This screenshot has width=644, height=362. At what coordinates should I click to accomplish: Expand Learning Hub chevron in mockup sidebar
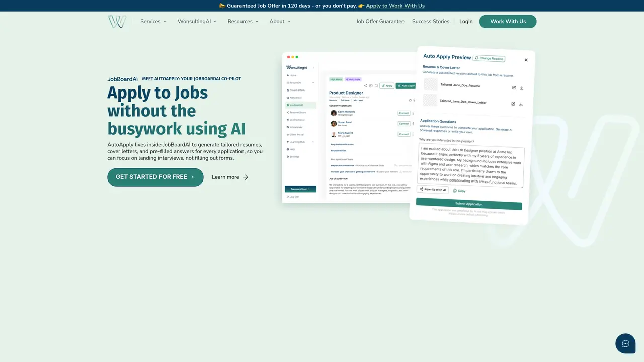point(313,142)
